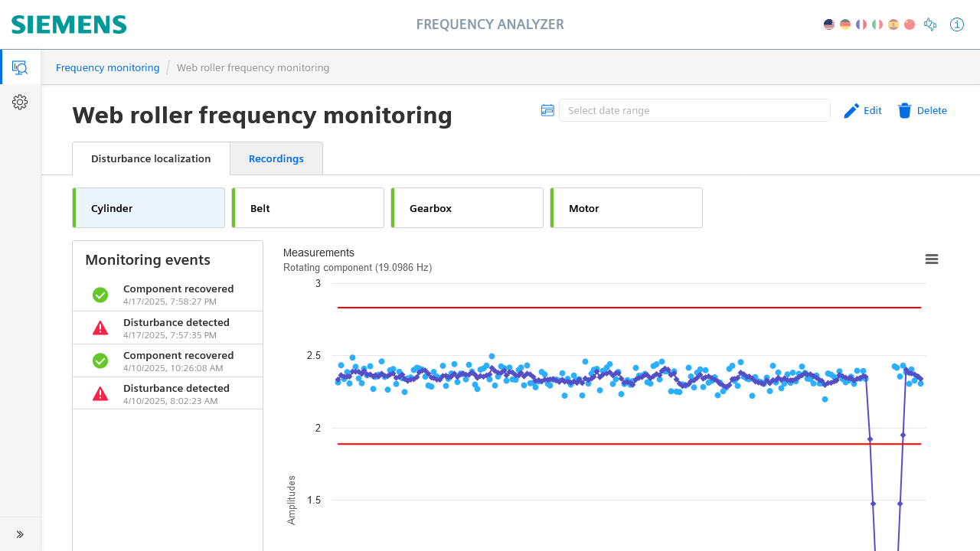
Task: Open Disturbance detected event at 7:57:35 PM
Action: click(x=168, y=328)
